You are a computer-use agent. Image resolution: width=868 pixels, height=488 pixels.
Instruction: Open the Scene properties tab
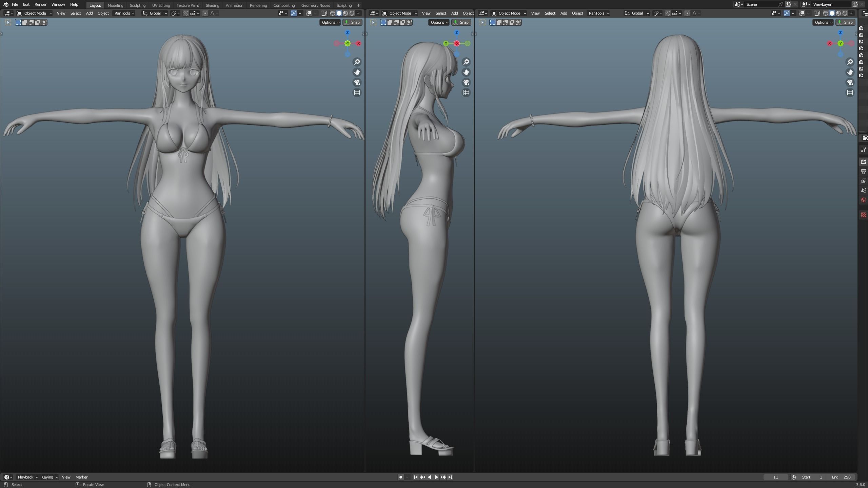tap(864, 190)
